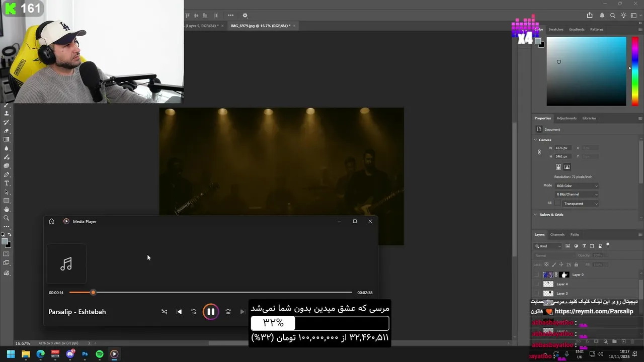
Task: Open Photoshop search magnifier in top bar
Action: [613, 16]
